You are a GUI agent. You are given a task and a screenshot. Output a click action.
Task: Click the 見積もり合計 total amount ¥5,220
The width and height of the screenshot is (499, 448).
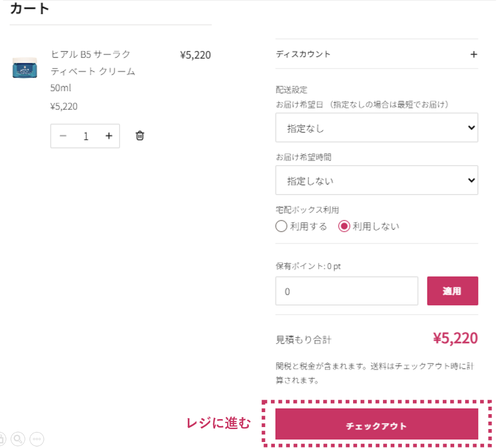pos(455,338)
